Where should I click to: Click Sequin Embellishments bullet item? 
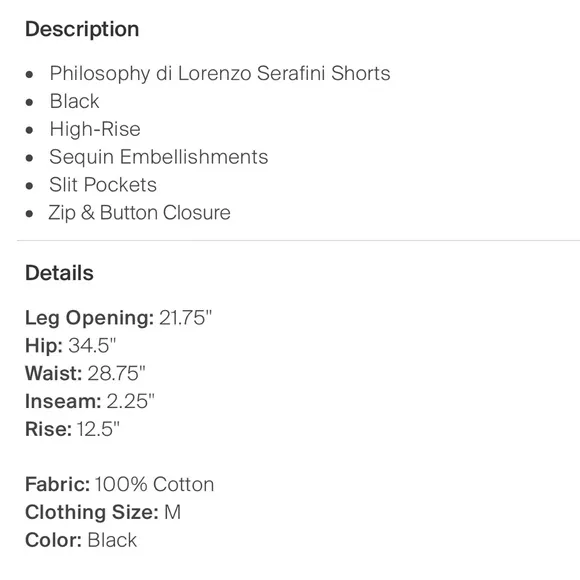[x=159, y=157]
